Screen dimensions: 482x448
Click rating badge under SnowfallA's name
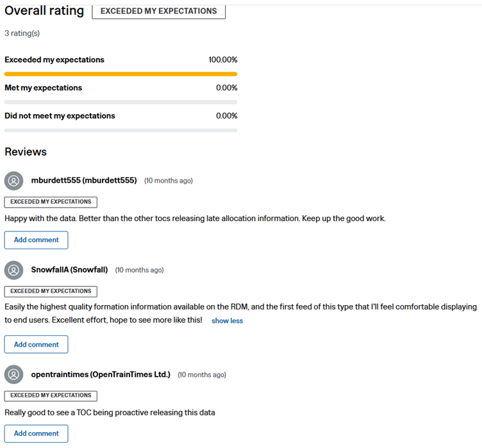click(51, 292)
